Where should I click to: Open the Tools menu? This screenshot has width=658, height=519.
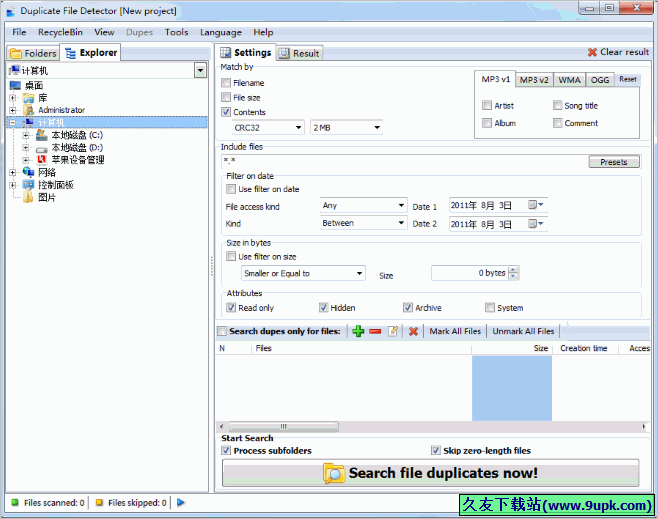coord(176,32)
